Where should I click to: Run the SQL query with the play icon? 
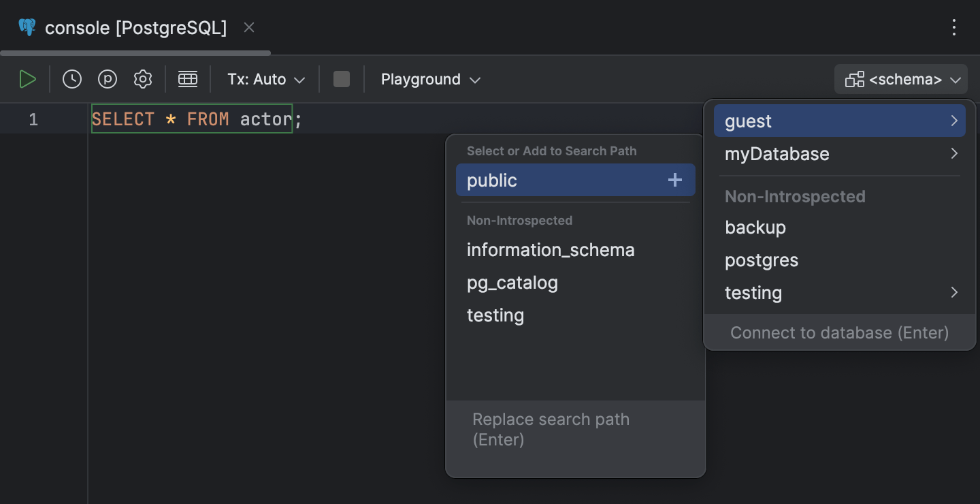pyautogui.click(x=28, y=78)
